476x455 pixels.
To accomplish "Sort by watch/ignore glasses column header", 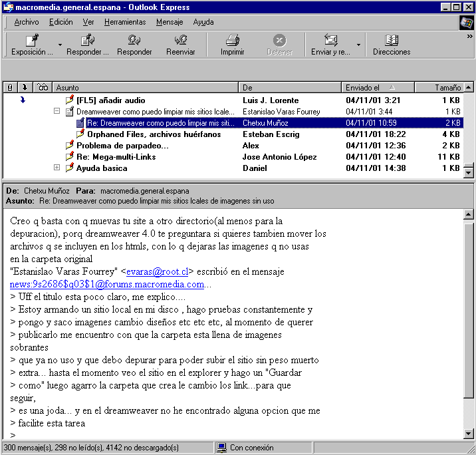I will coord(43,88).
